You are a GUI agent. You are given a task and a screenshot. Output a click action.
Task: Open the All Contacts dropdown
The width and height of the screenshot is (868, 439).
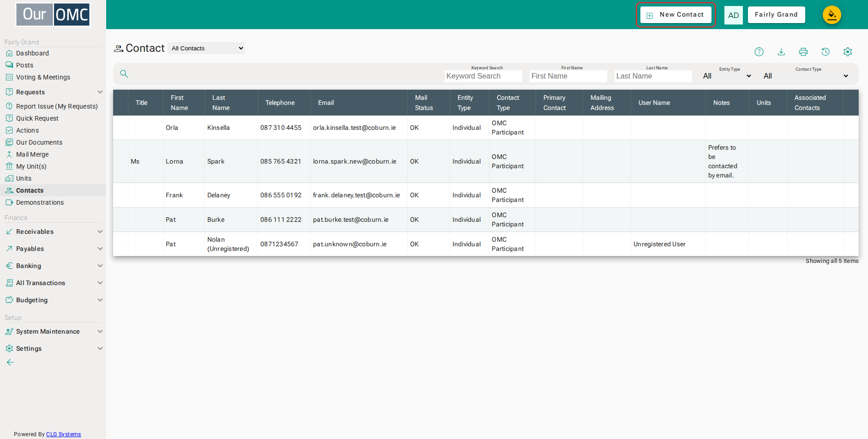206,48
